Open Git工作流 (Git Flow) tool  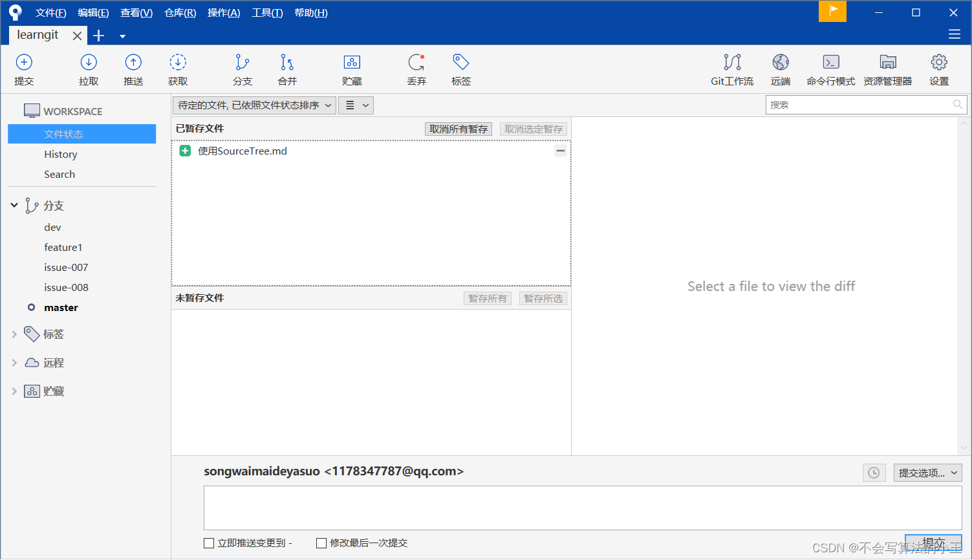(732, 69)
